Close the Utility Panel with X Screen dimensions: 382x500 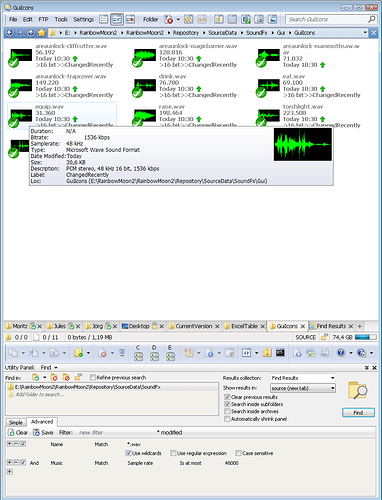click(374, 368)
